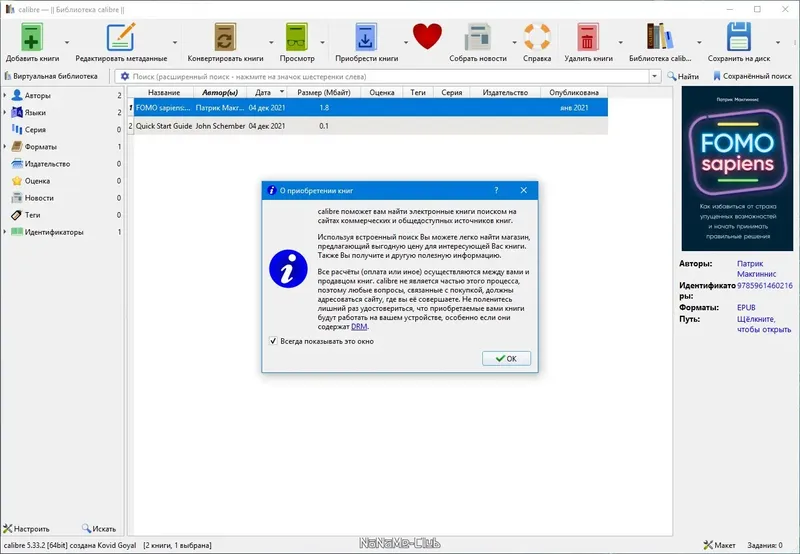800x554 pixels.
Task: Click the search gear icon
Action: [x=124, y=76]
